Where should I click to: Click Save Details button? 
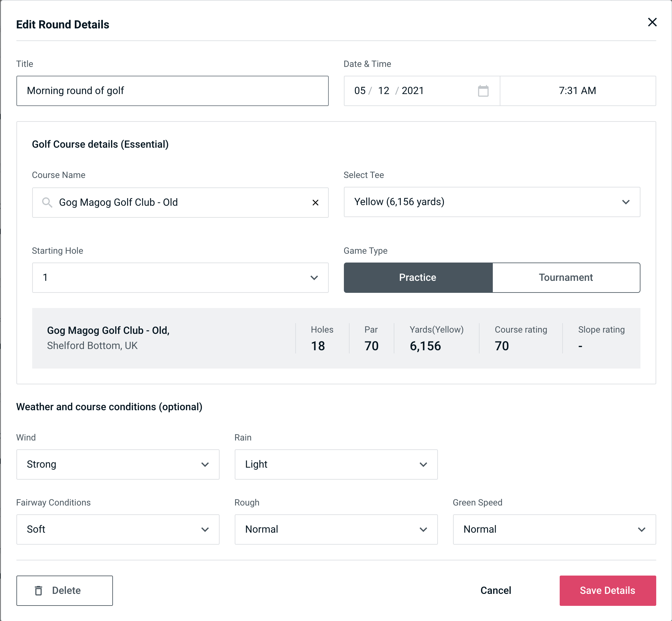click(x=608, y=591)
